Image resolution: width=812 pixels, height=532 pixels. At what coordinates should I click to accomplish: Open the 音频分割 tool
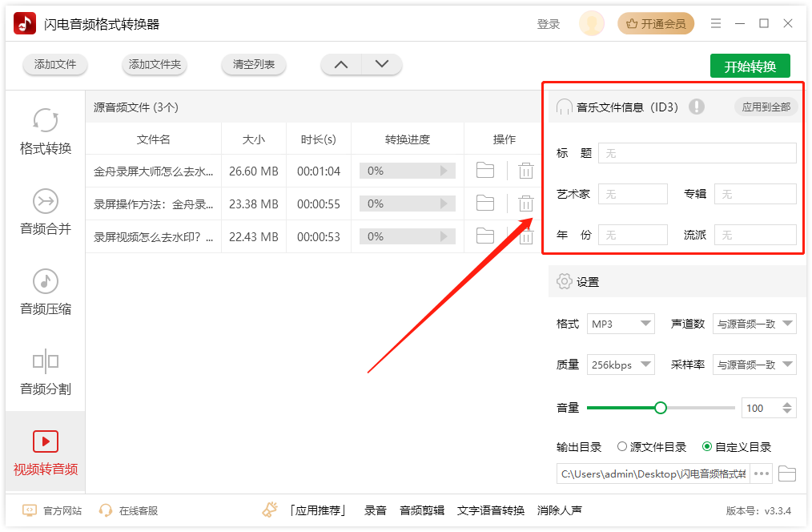click(45, 373)
